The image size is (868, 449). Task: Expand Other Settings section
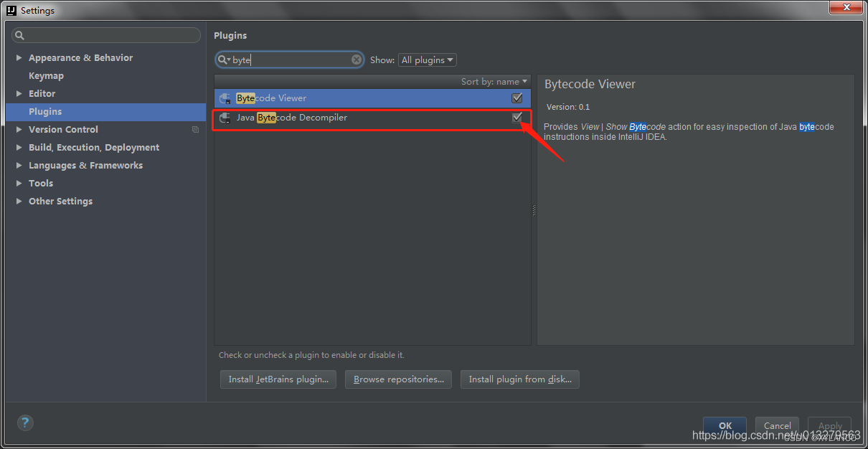coord(19,202)
